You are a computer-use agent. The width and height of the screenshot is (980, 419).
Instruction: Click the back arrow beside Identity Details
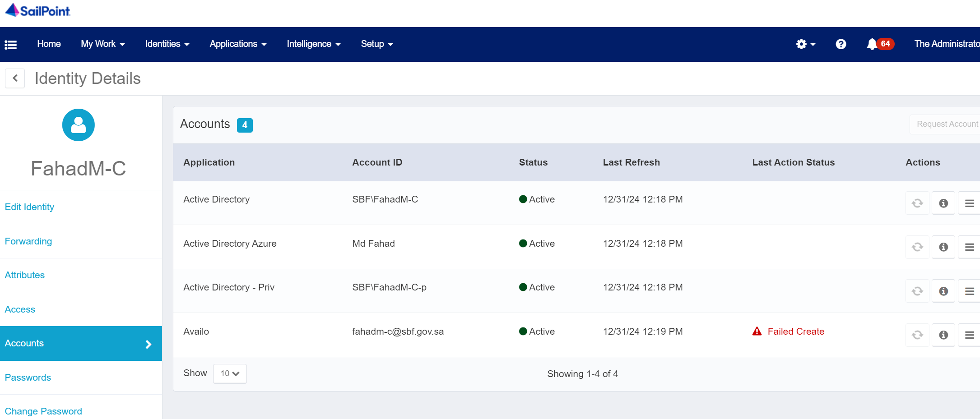[x=15, y=78]
